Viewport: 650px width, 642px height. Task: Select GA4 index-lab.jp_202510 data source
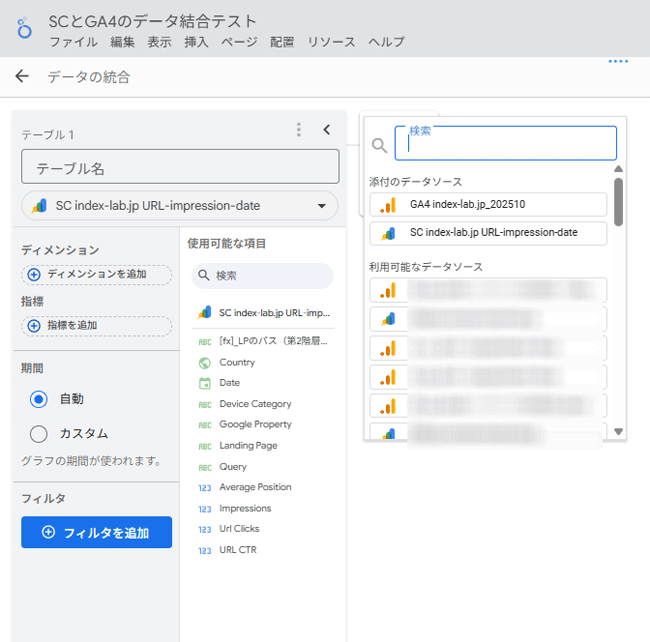(x=488, y=204)
